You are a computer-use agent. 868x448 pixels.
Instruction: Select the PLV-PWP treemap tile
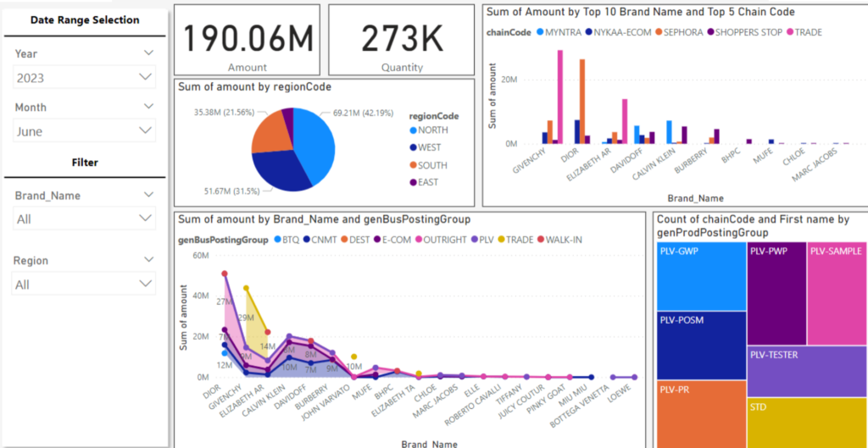coord(776,294)
